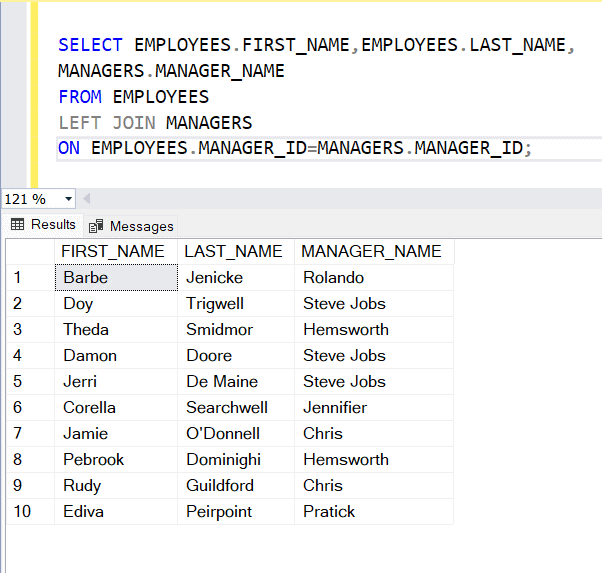Screen dimensions: 602x573
Task: Select the cell 'O'Donnell'
Action: click(x=236, y=434)
